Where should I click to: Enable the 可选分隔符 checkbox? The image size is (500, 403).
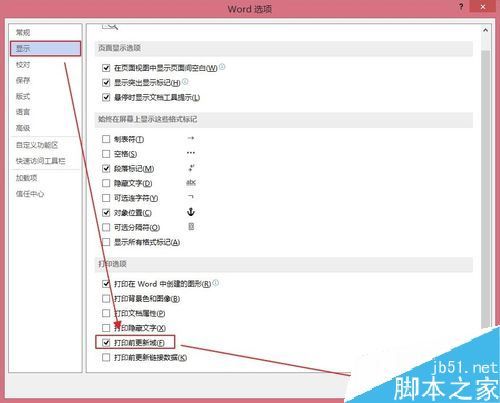pos(106,227)
